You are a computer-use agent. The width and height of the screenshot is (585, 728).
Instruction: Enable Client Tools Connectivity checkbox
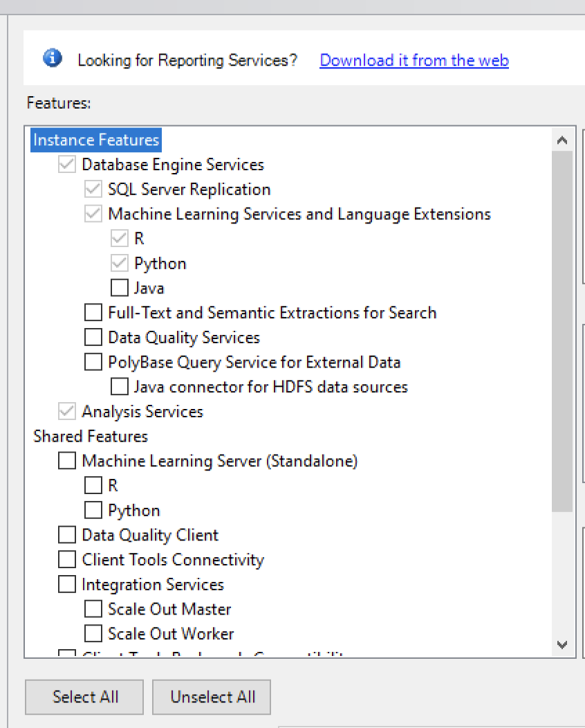pyautogui.click(x=67, y=559)
